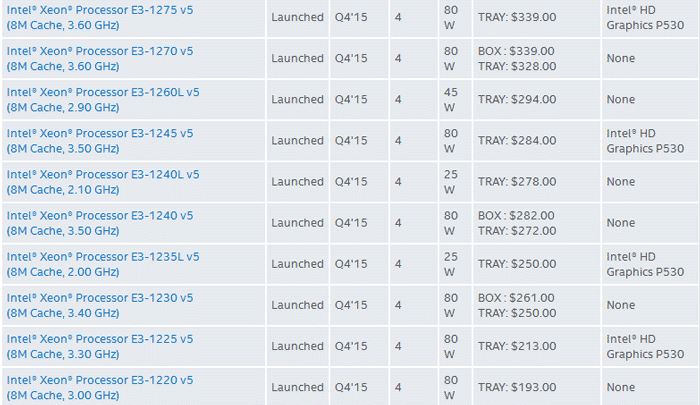Select the TRAY: $284.00 price cell
Image resolution: width=700 pixels, height=405 pixels.
(x=537, y=141)
